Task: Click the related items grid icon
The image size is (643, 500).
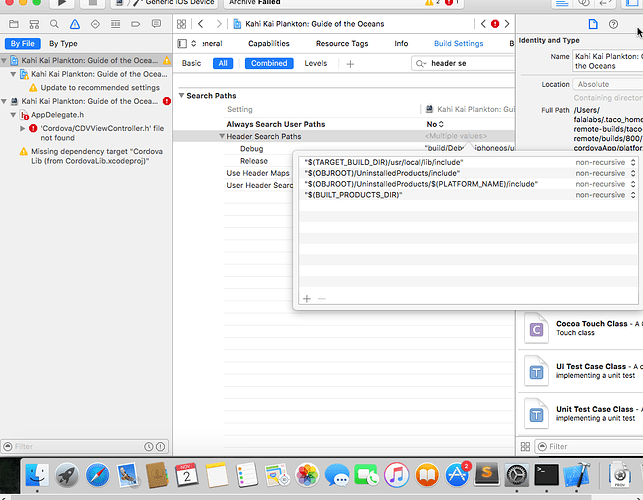Action: 181,24
